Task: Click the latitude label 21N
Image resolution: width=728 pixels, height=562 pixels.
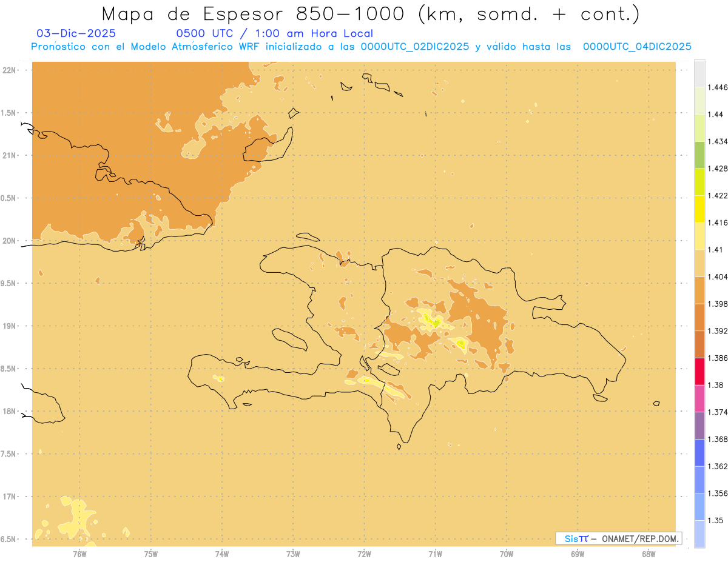Action: 9,155
